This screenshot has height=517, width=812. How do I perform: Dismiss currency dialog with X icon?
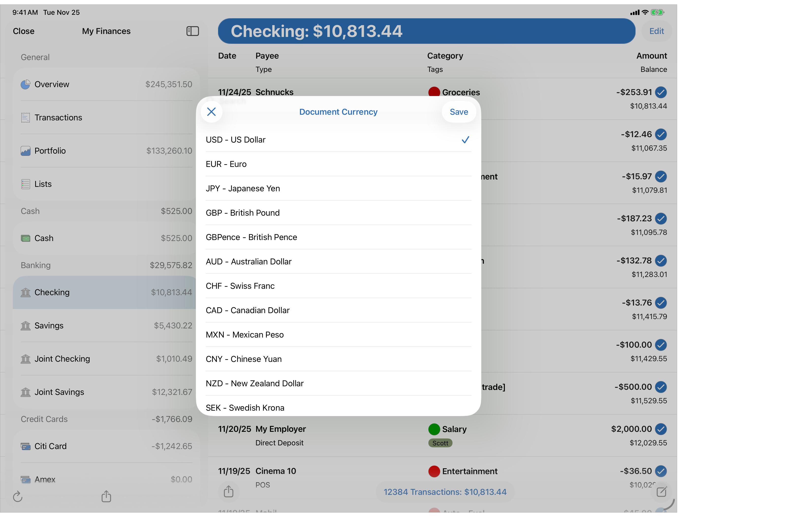tap(211, 112)
